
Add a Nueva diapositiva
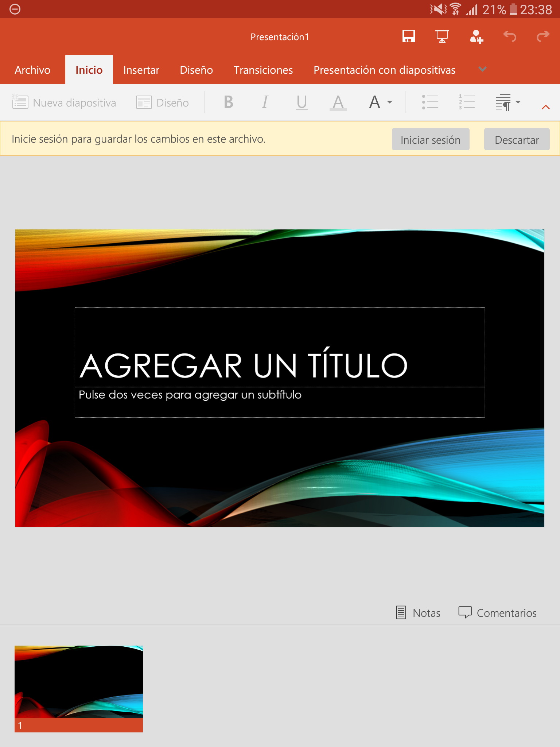(x=64, y=103)
